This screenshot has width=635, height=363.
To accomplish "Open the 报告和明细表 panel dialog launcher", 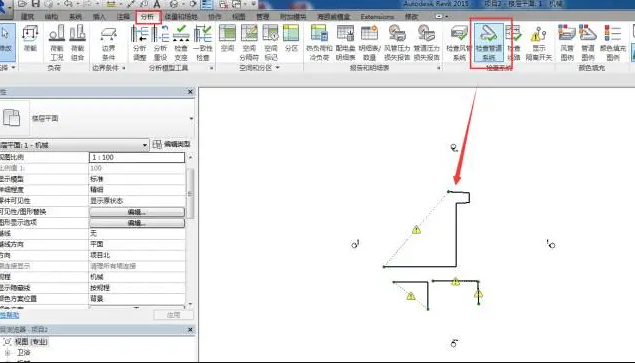I will pyautogui.click(x=439, y=68).
